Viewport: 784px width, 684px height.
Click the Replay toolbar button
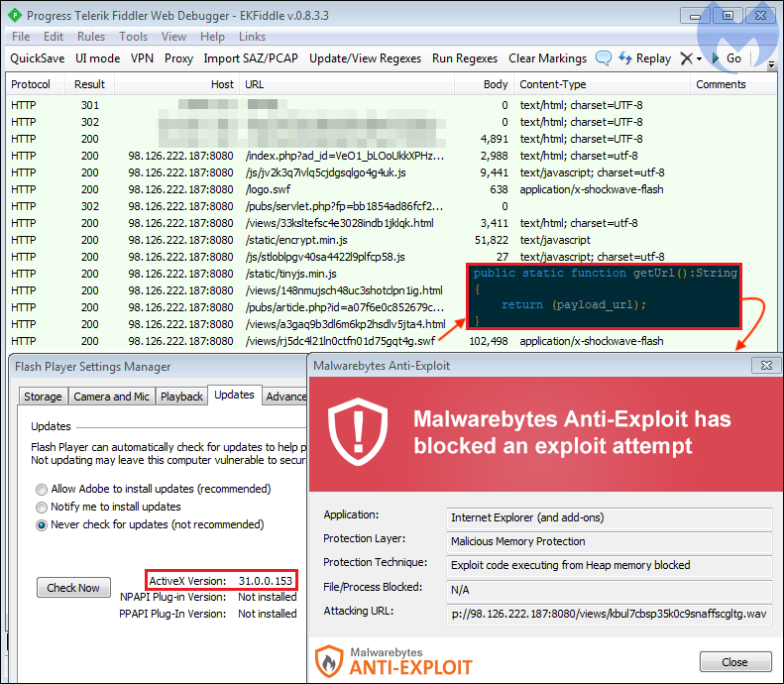tap(645, 58)
